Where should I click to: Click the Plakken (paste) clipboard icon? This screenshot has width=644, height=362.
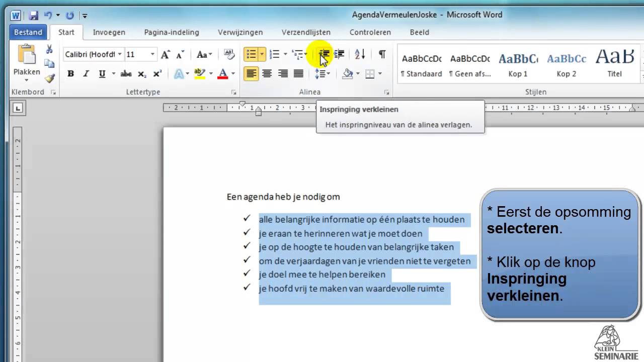(x=27, y=54)
